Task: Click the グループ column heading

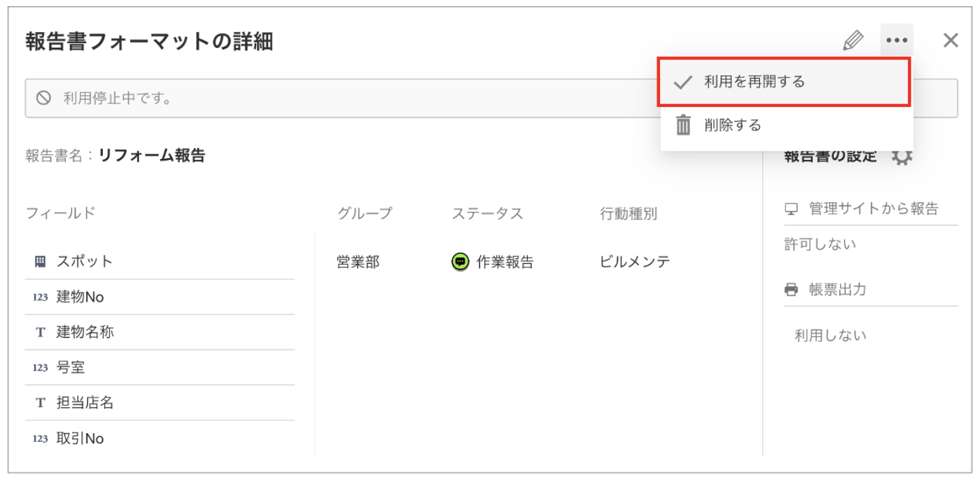Action: coord(365,213)
